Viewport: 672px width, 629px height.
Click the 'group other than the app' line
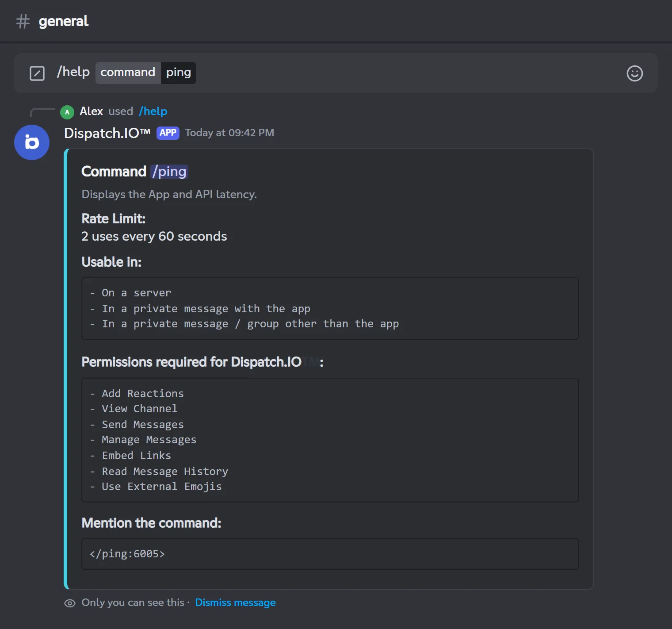click(244, 324)
